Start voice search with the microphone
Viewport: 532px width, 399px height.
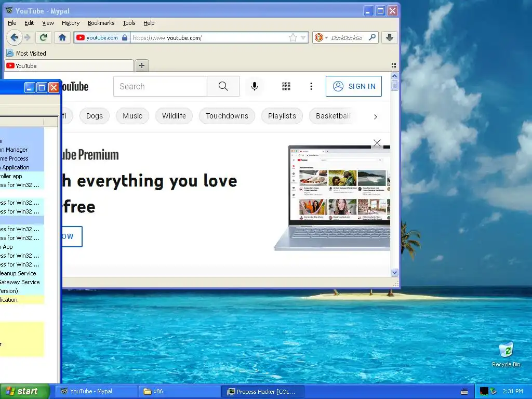(x=255, y=86)
